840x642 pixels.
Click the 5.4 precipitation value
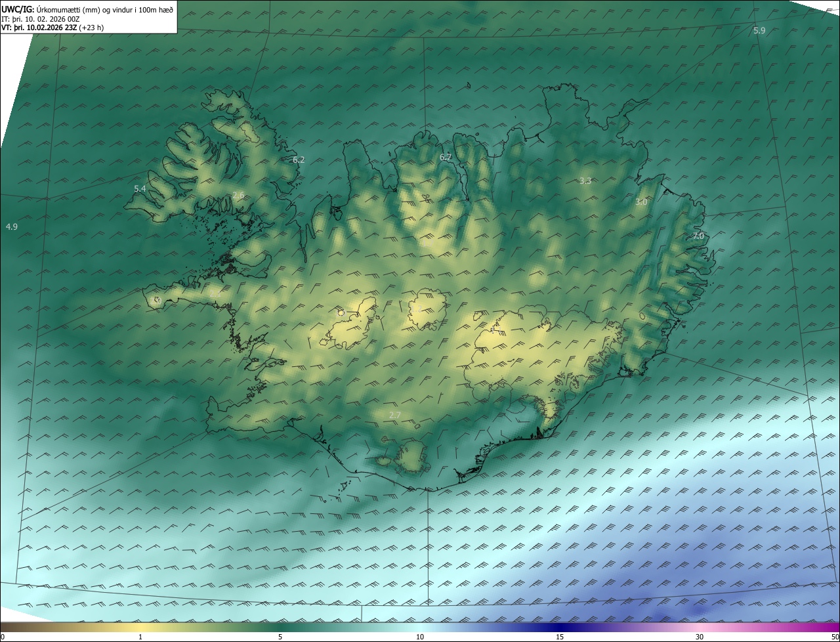[x=140, y=188]
